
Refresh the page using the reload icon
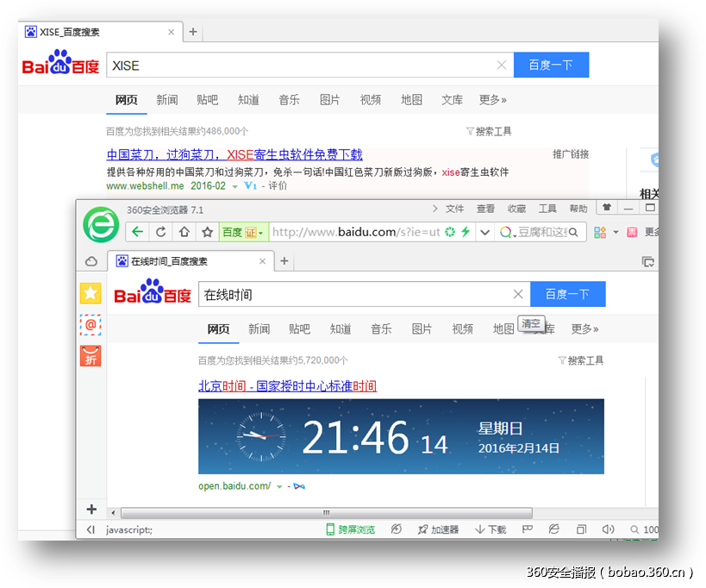(x=159, y=232)
